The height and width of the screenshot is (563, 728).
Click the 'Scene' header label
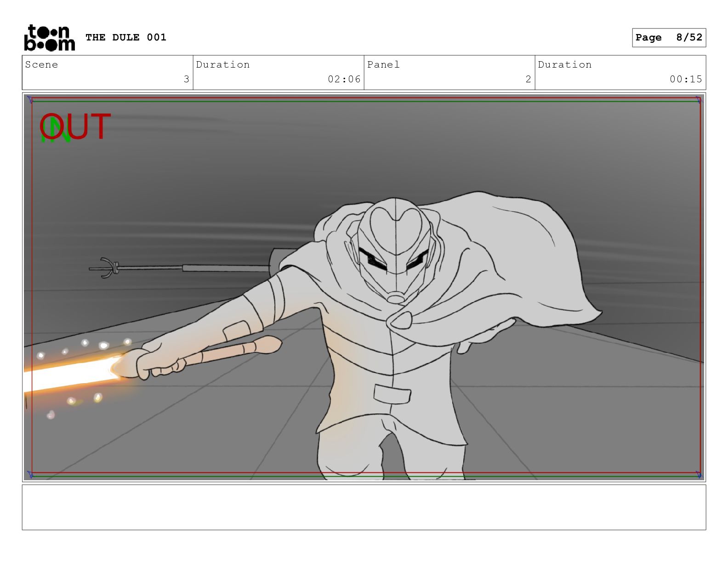[42, 64]
